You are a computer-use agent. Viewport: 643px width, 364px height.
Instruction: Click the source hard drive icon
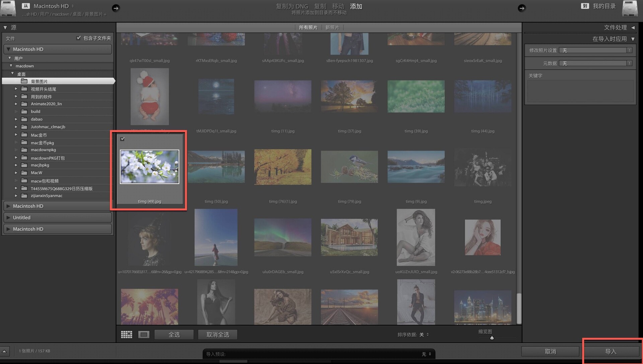tap(8, 8)
